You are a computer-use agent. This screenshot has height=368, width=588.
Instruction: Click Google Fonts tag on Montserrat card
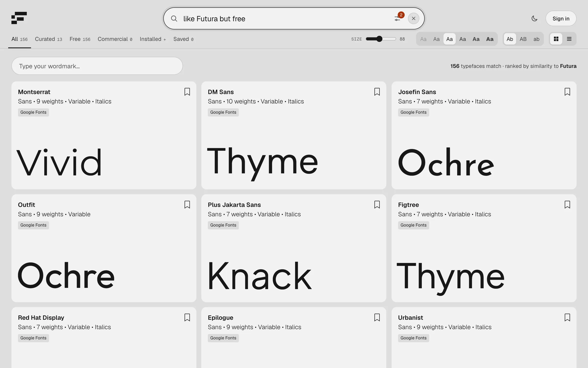tap(33, 112)
